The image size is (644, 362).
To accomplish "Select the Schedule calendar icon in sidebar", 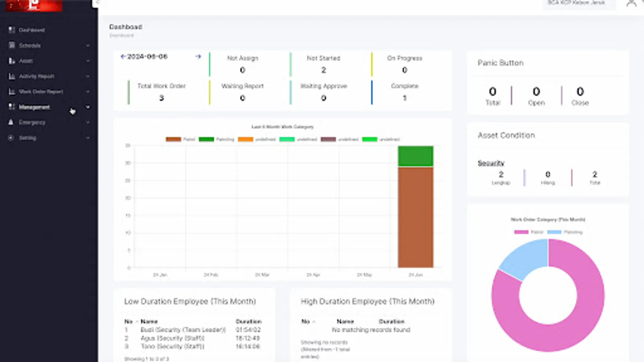I will click(11, 45).
